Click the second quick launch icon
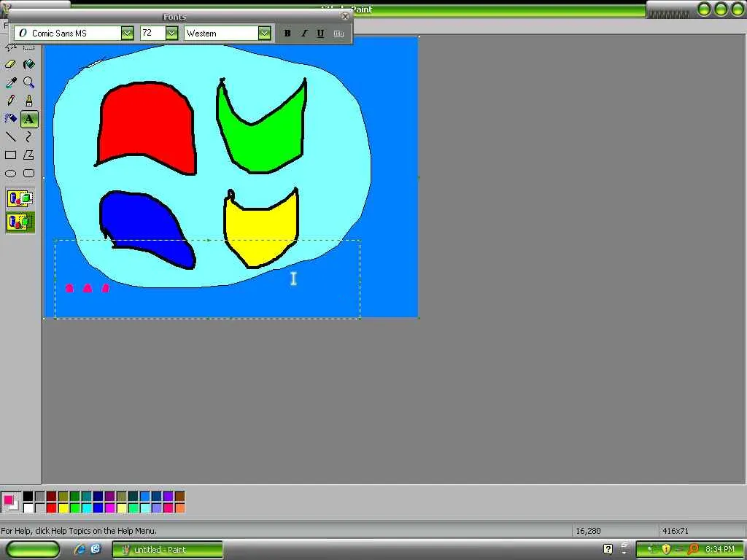Viewport: 747px width, 560px height. [96, 549]
